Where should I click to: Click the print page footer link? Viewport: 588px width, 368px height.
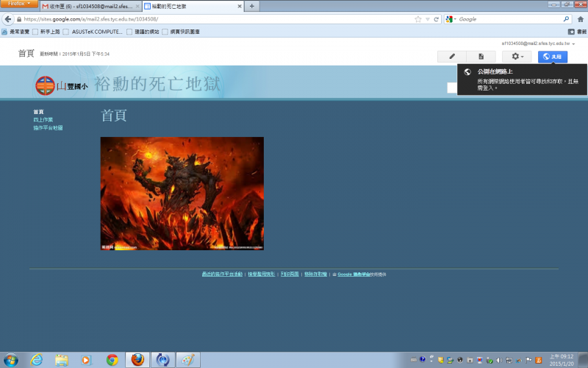[x=290, y=274]
